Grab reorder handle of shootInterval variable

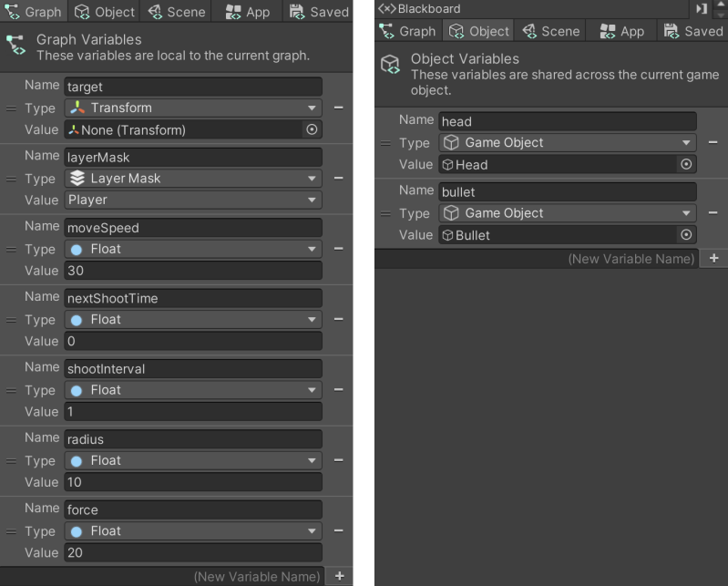11,390
